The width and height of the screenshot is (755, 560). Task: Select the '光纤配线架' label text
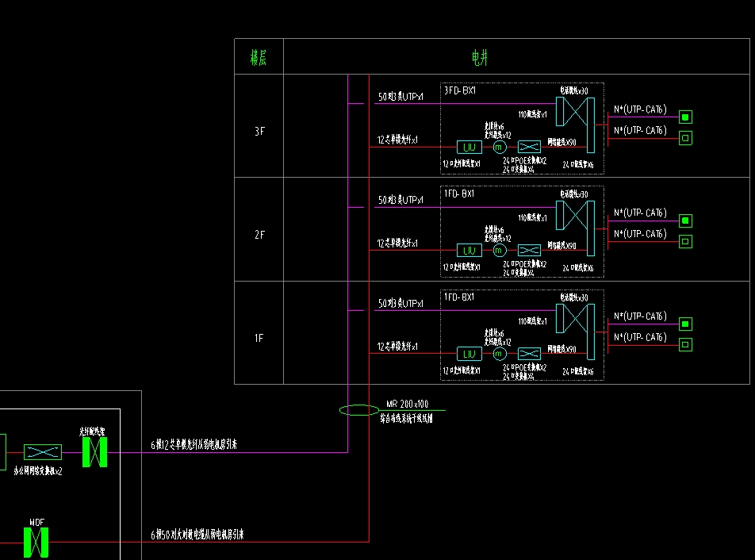[92, 432]
